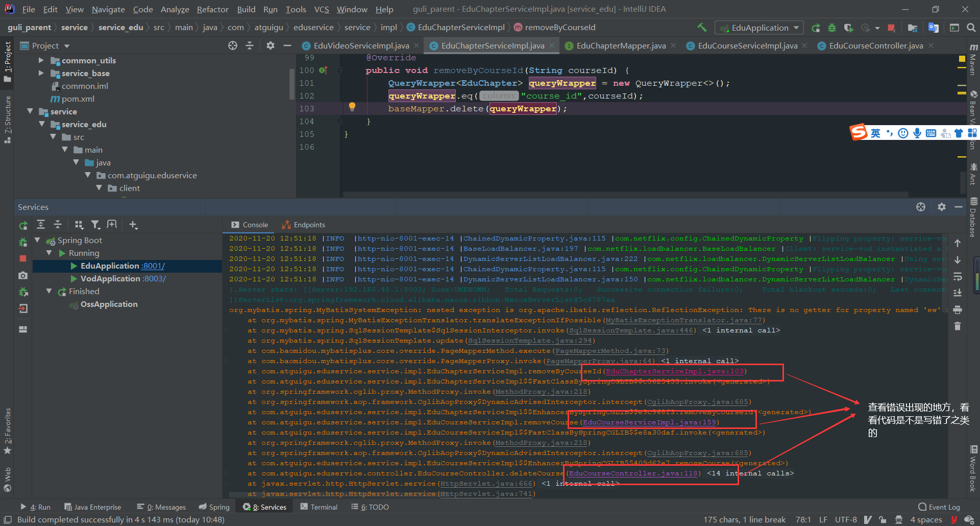This screenshot has width=980, height=526.
Task: Toggle the Database tool window stripe
Action: coord(973,217)
